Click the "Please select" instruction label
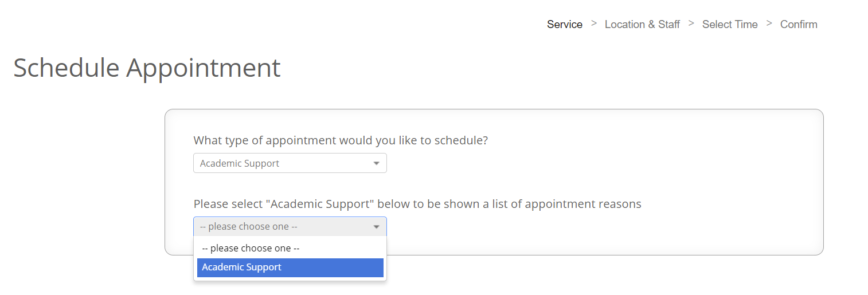Screen dimensions: 868x295 [x=417, y=204]
